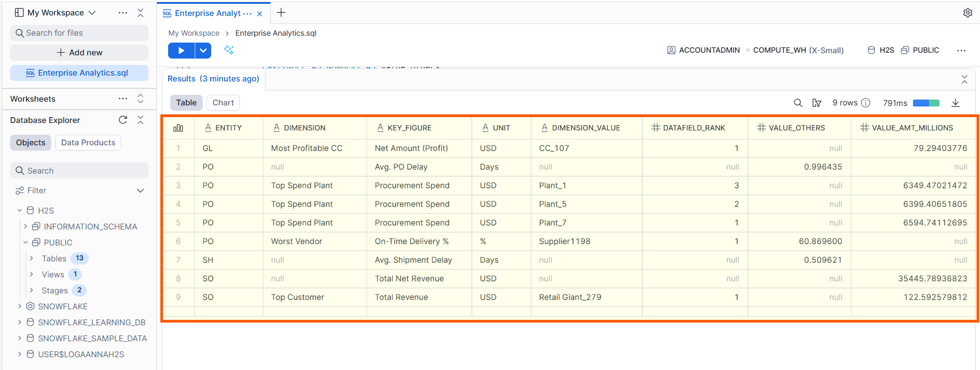Viewport: 980px width, 370px height.
Task: Select the Data Products toggle
Action: (x=88, y=143)
